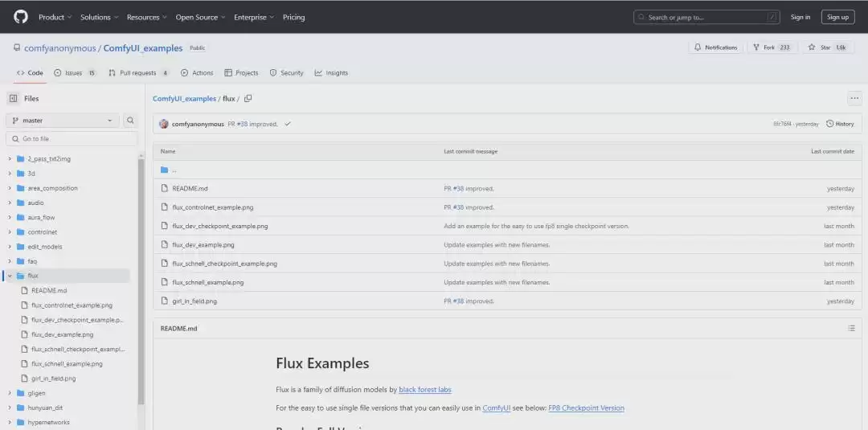Screen dimensions: 868x430
Task: Open the Pull requests tab
Action: pos(138,73)
